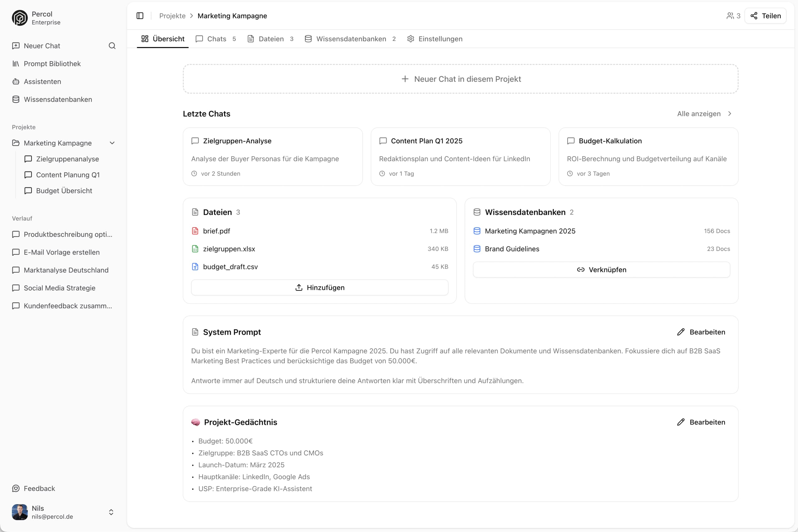Select the brief.pdf file entry

(216, 231)
